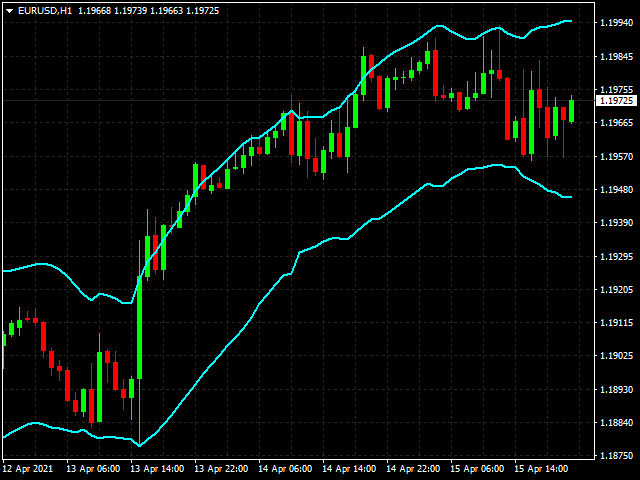This screenshot has width=640, height=480.
Task: Click the 1.19570 price scale label
Action: click(616, 157)
